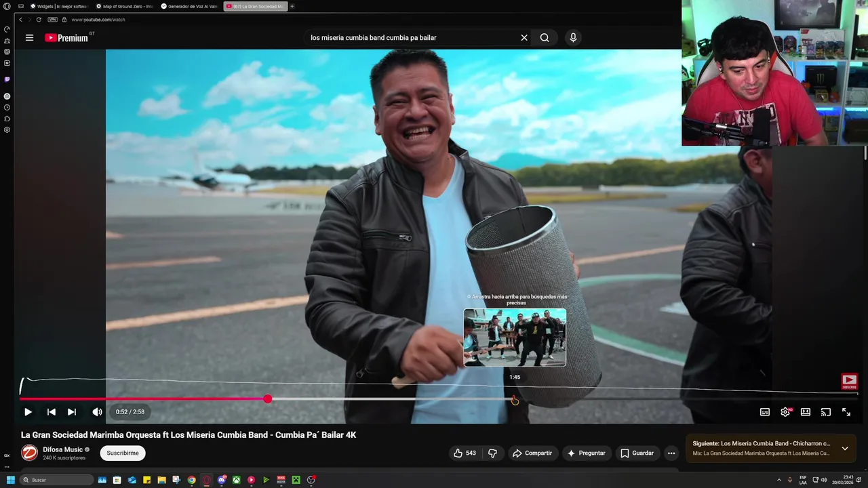Expand the Siguiente mix playlist panel

(844, 448)
